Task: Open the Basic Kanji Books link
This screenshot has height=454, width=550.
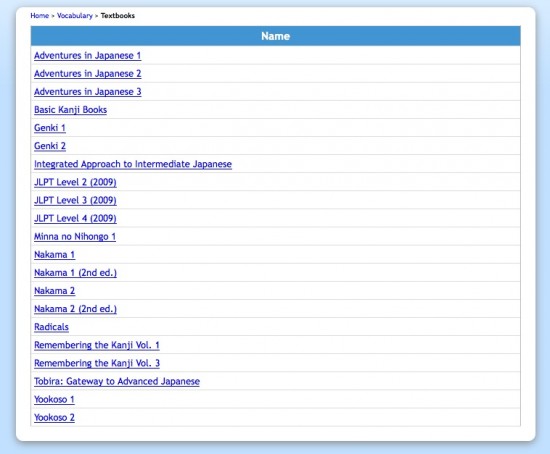Action: point(70,110)
